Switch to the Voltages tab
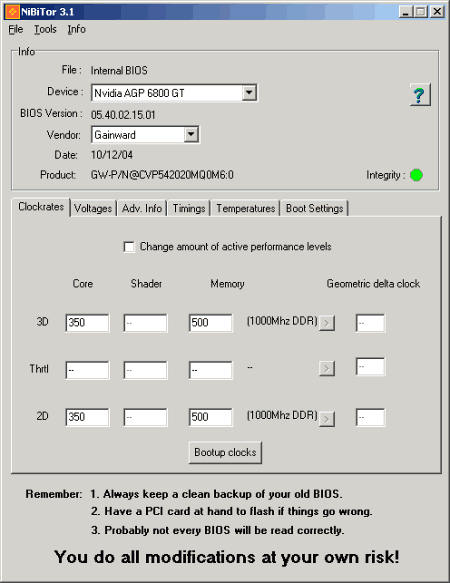 pyautogui.click(x=93, y=208)
